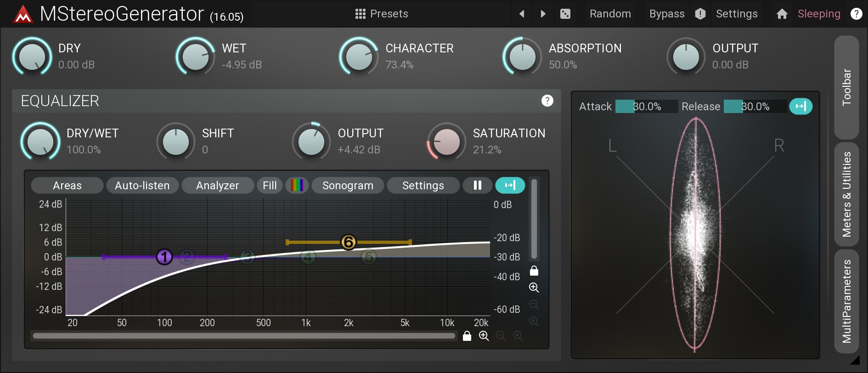Open the MultiParameters side tab

846,301
